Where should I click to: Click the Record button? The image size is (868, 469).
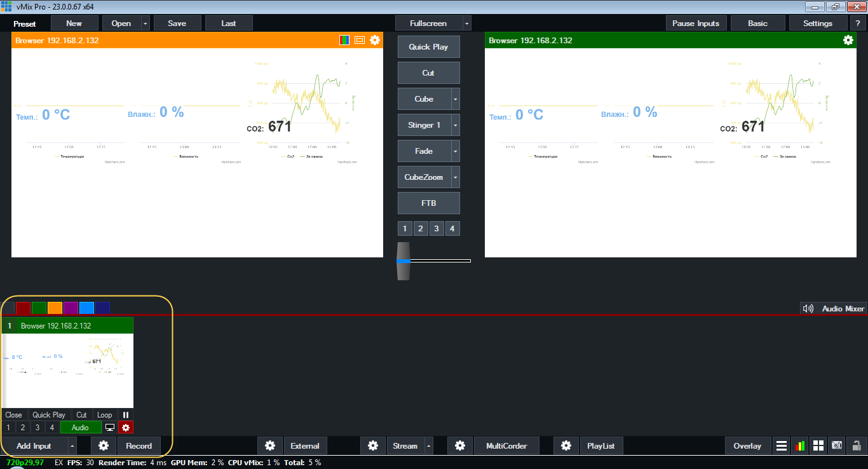139,446
